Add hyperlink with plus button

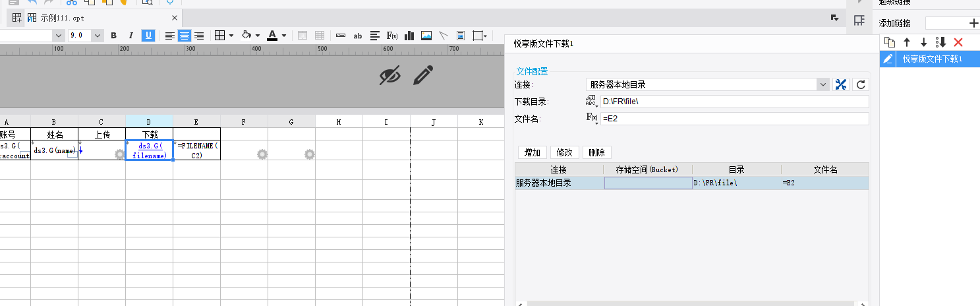pyautogui.click(x=974, y=23)
